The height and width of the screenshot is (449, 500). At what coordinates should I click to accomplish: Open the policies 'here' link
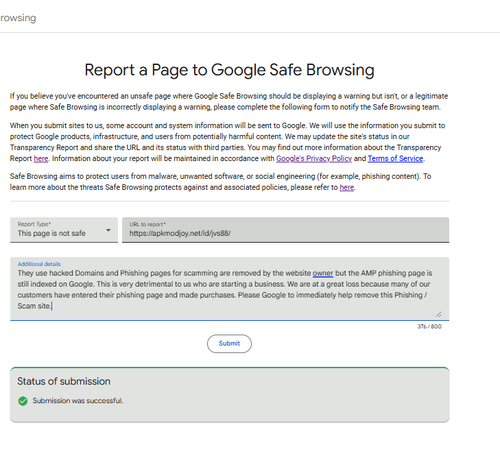tap(347, 188)
